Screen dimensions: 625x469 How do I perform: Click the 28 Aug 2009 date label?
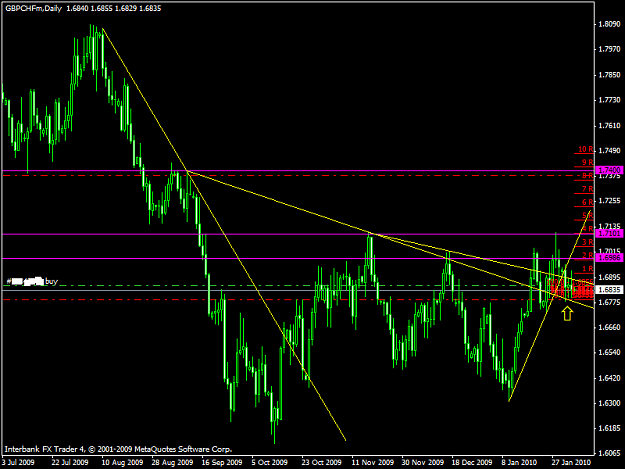[x=172, y=463]
